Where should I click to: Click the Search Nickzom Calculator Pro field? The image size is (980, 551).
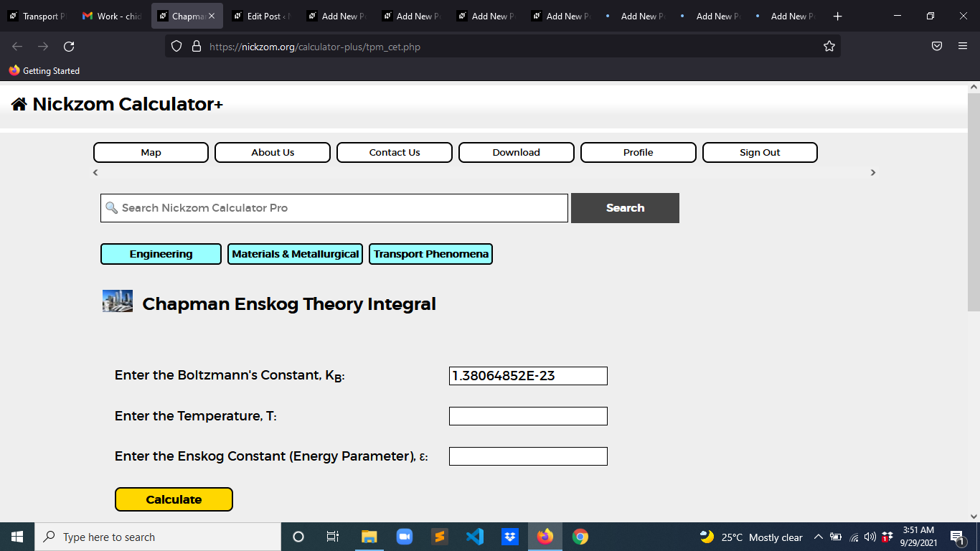click(334, 208)
